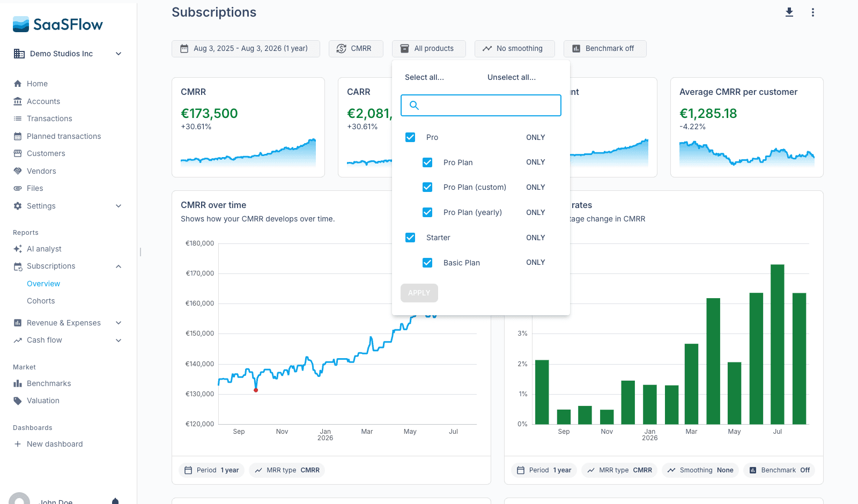Open the Overview subscriptions page
Image resolution: width=858 pixels, height=504 pixels.
coord(43,284)
